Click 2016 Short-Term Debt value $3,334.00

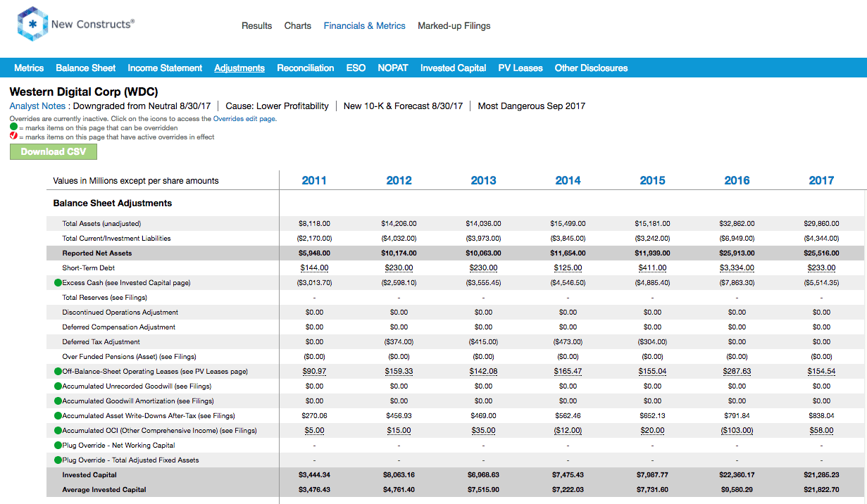737,268
